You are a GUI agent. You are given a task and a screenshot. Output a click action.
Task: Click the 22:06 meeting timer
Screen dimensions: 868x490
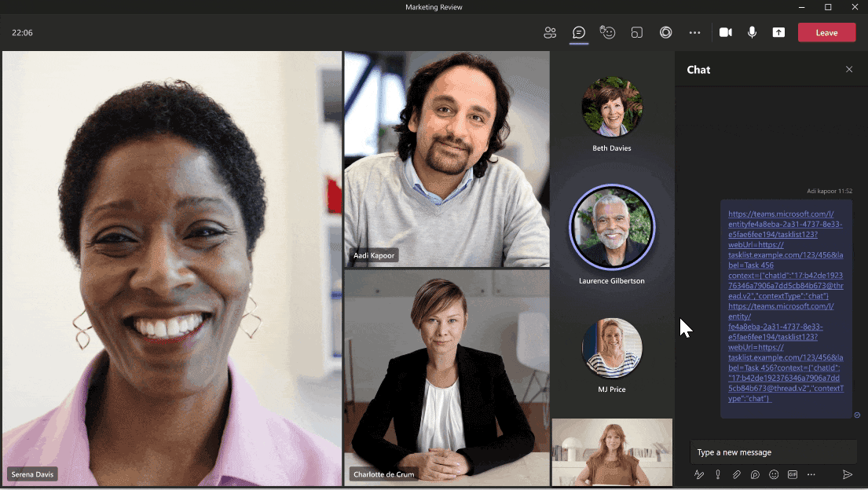coord(22,33)
